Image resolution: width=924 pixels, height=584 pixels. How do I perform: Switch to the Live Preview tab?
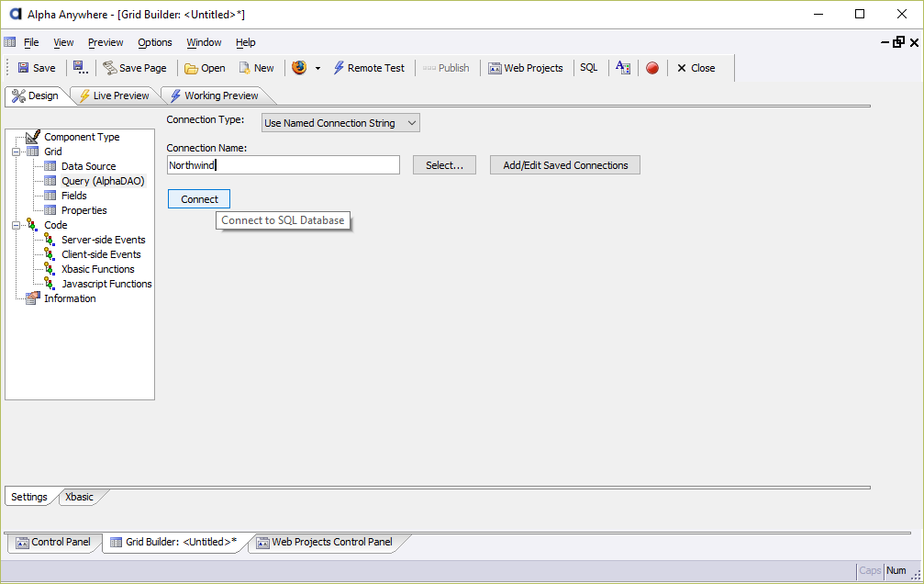tap(115, 95)
